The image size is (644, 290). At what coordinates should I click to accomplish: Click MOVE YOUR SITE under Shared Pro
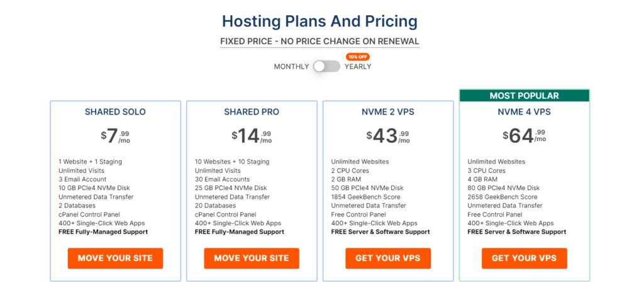click(x=252, y=259)
